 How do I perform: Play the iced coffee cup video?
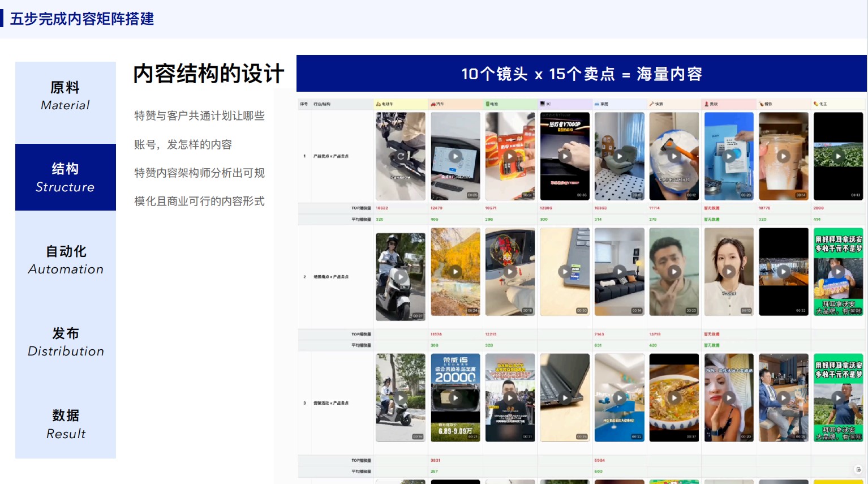[x=783, y=156]
